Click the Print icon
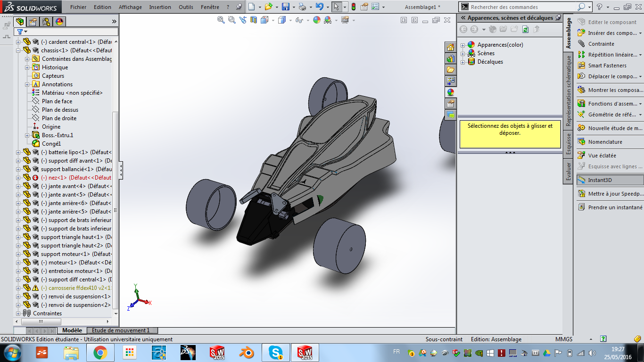644x362 pixels. [302, 7]
